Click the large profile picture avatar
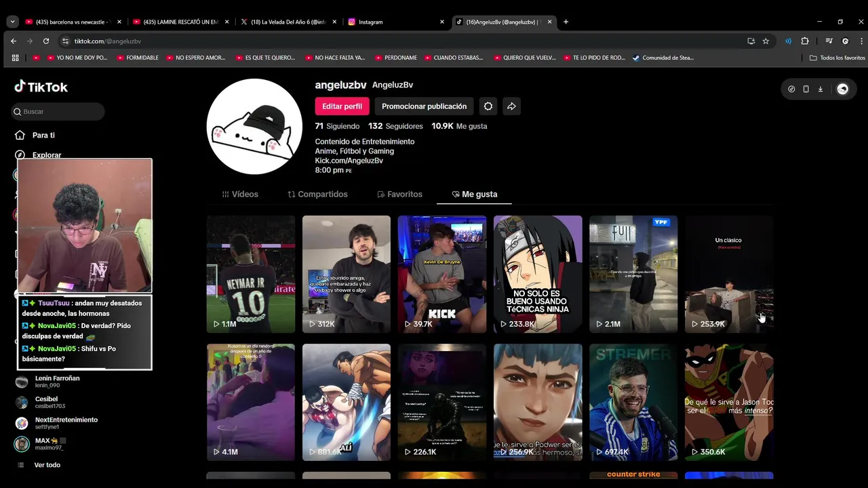Screen dimensions: 868x488 point(254,127)
